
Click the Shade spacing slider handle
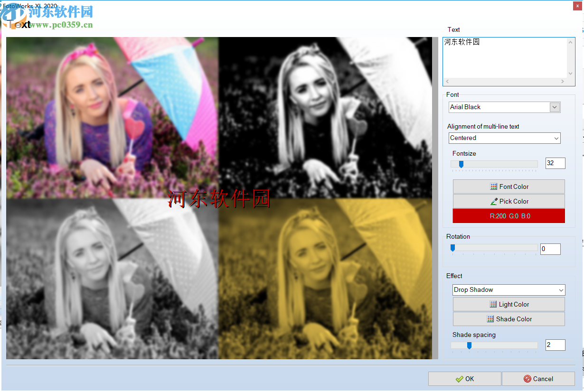[x=469, y=345]
